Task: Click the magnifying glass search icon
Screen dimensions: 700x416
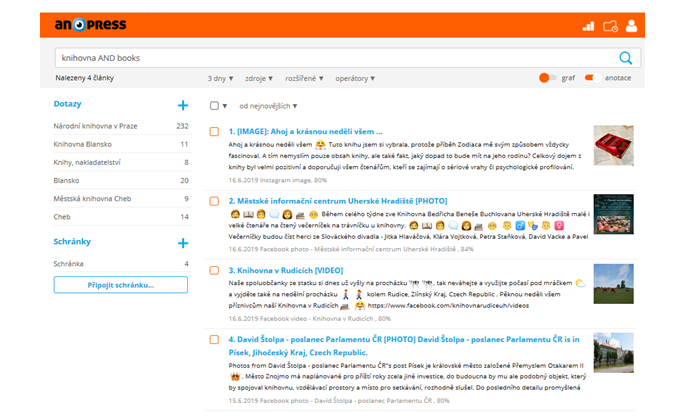Action: click(627, 58)
